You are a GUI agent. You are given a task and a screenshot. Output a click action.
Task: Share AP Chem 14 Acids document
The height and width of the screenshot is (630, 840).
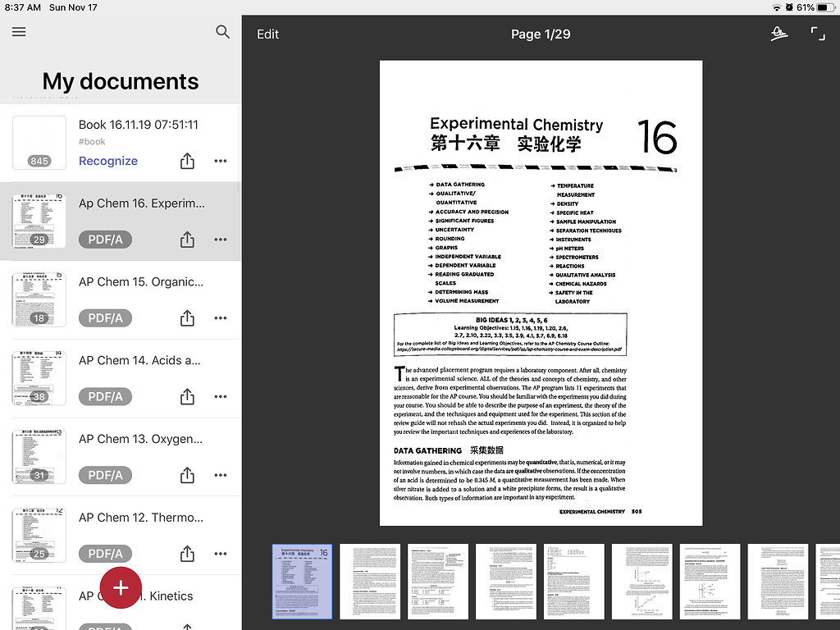tap(187, 397)
